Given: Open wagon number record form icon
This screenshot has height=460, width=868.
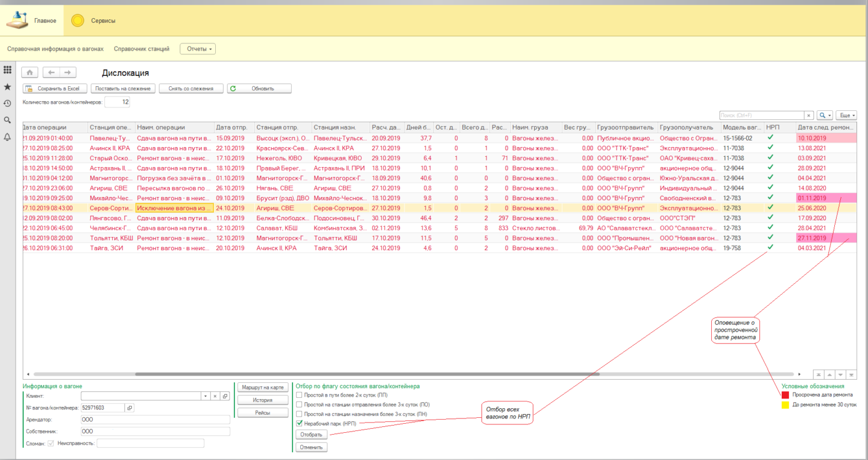Looking at the screenshot, I should coord(129,408).
